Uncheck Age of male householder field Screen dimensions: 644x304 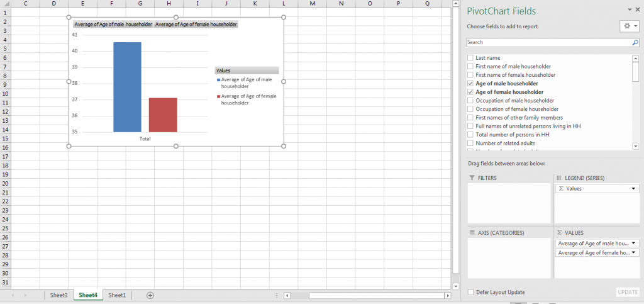click(470, 83)
